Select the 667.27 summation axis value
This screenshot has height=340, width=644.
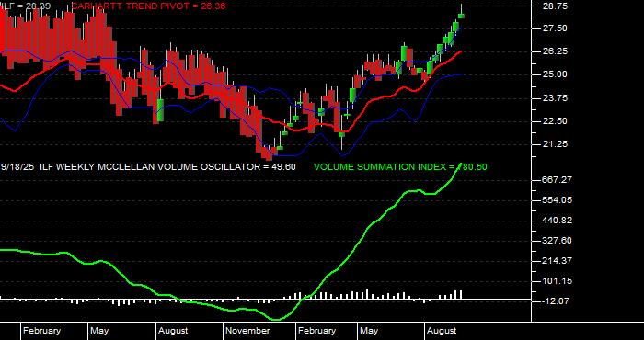click(556, 180)
